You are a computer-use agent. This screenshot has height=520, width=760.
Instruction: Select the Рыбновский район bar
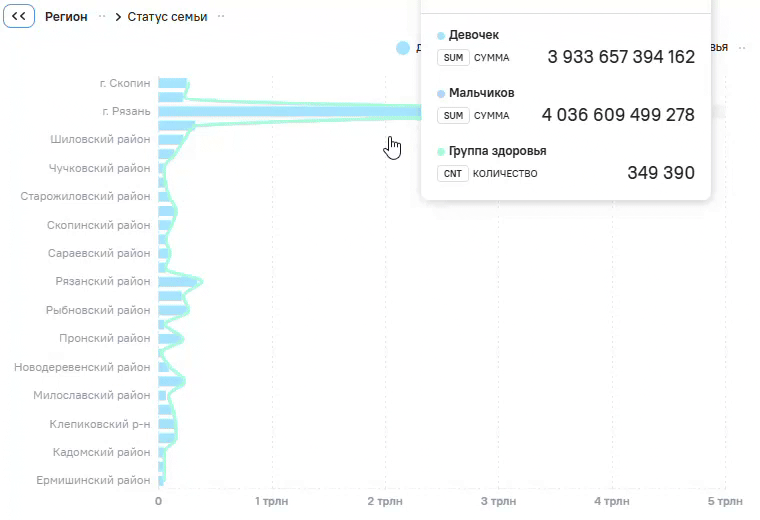(x=173, y=310)
